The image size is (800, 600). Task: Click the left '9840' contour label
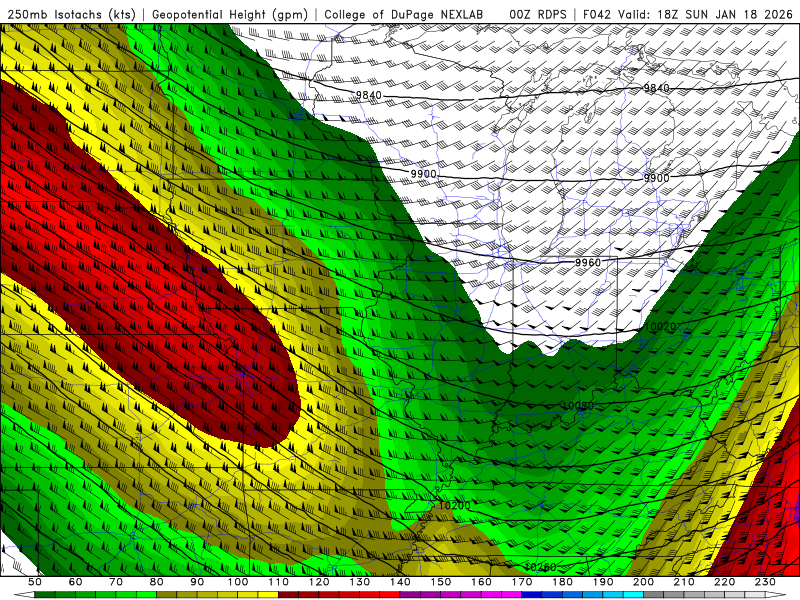368,95
